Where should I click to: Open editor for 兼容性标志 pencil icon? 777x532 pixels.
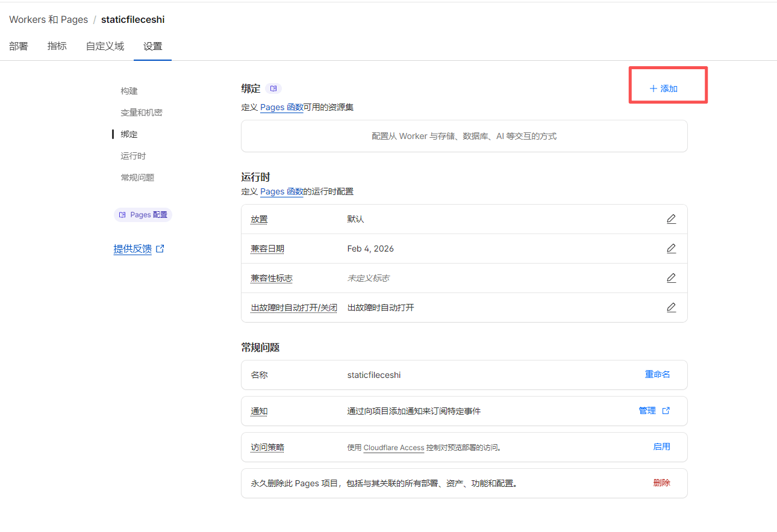pyautogui.click(x=671, y=277)
